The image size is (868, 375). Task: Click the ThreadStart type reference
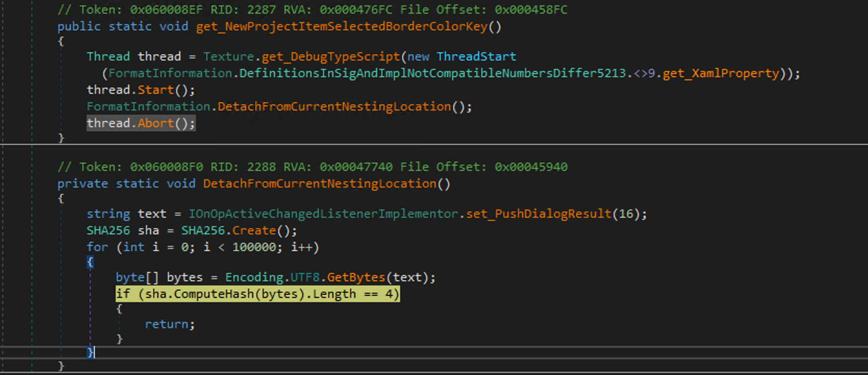pos(476,56)
